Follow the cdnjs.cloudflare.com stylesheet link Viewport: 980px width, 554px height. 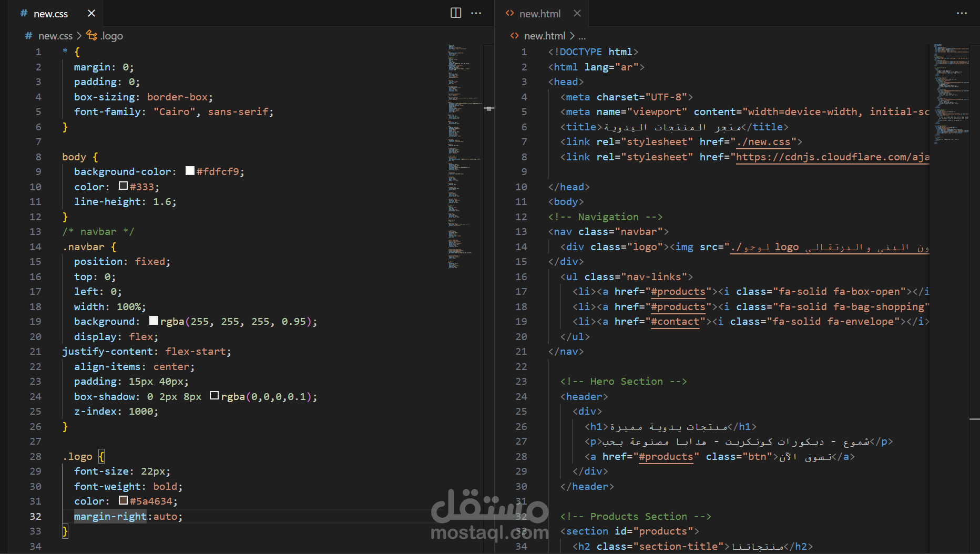click(833, 157)
